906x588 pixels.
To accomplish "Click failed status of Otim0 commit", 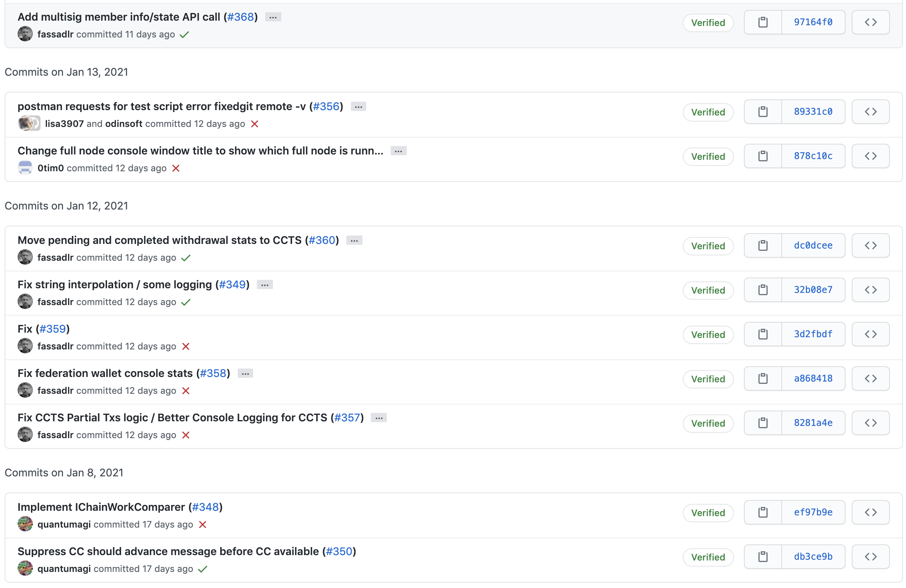I will [176, 168].
